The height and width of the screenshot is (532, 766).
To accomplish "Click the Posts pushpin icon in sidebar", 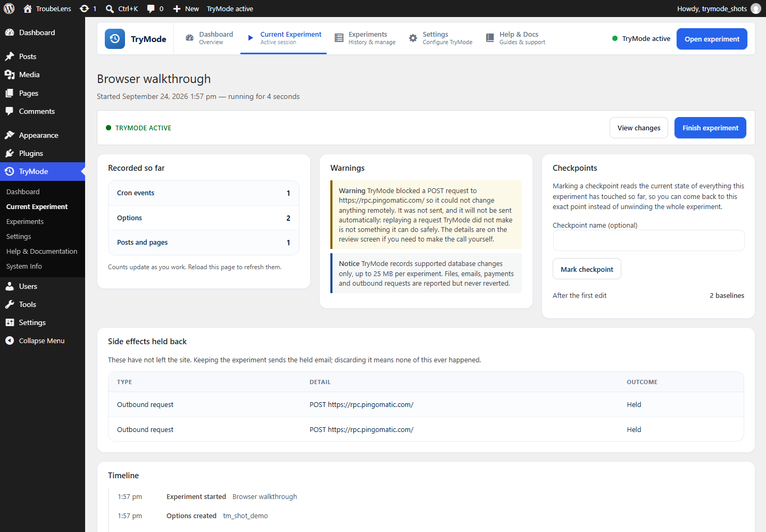I will (x=10, y=56).
